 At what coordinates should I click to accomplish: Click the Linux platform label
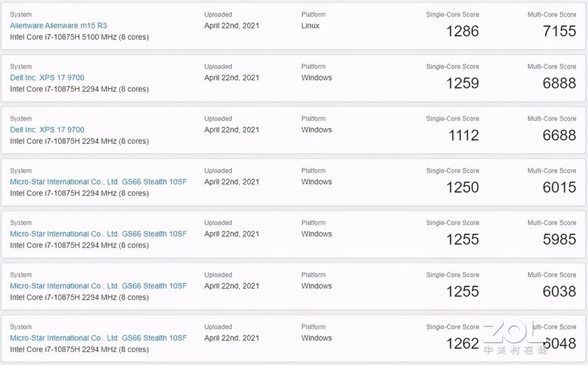[311, 26]
